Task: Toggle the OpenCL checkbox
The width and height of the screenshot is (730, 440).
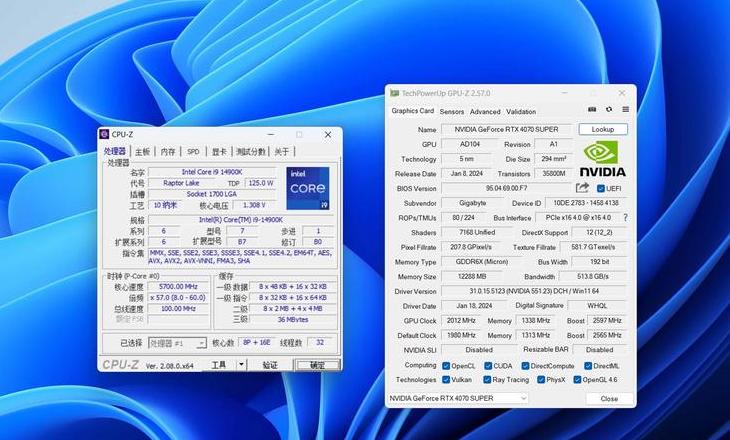Action: pos(446,366)
